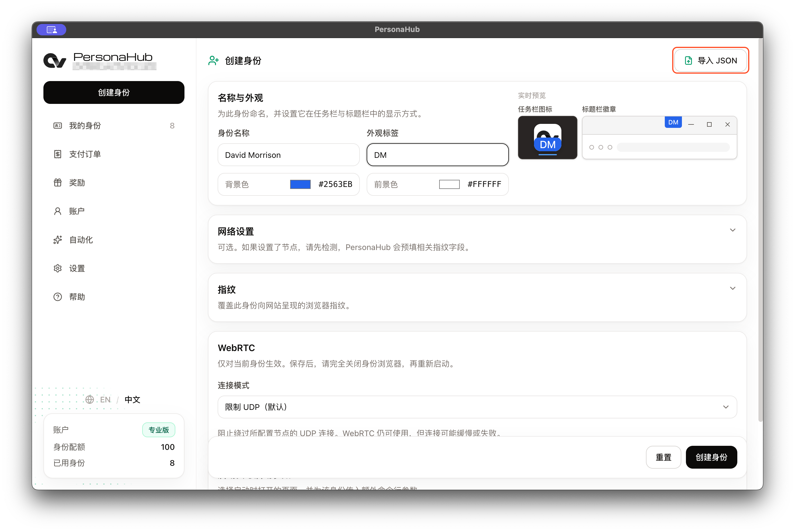Click the 外观标签 field containing DM
The image size is (795, 532).
click(437, 155)
